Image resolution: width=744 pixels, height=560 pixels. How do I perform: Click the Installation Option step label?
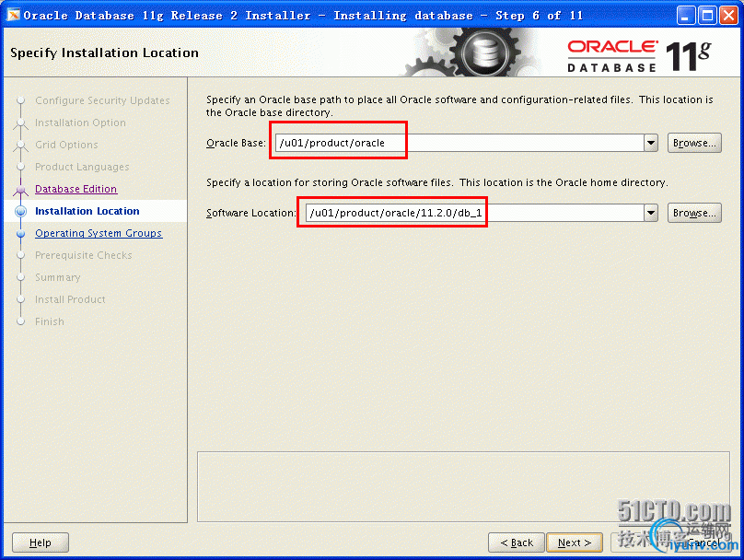(81, 122)
